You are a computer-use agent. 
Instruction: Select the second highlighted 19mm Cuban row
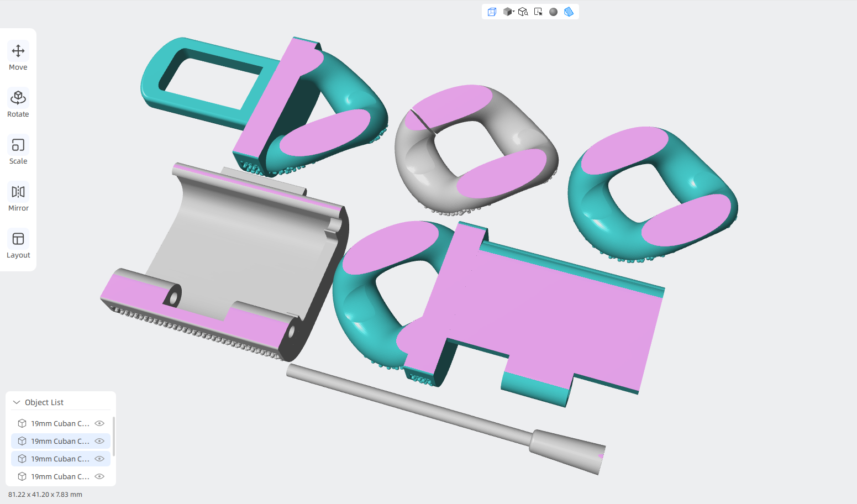pos(61,459)
